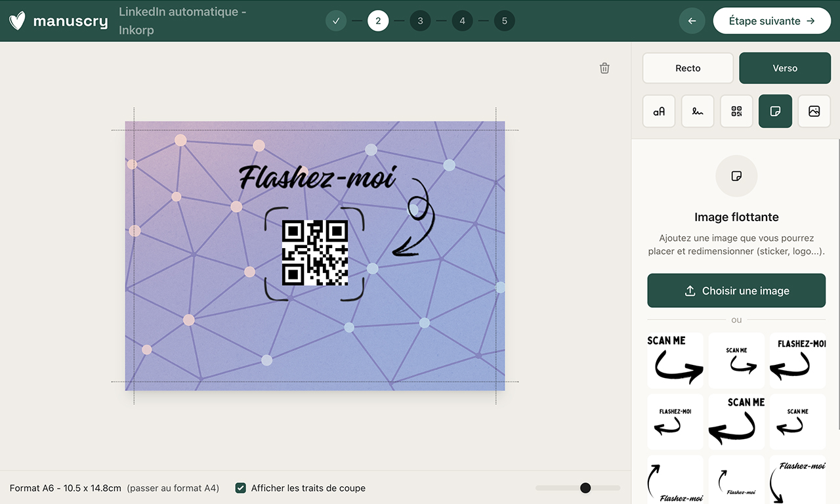Select the signature tool icon
This screenshot has height=504, width=840.
pyautogui.click(x=698, y=112)
